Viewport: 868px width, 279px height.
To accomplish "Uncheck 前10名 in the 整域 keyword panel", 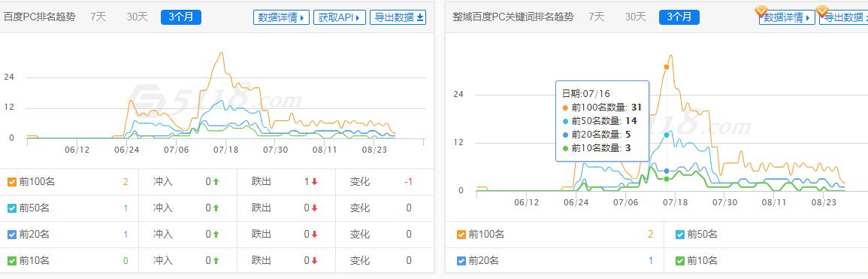I will pos(680,261).
